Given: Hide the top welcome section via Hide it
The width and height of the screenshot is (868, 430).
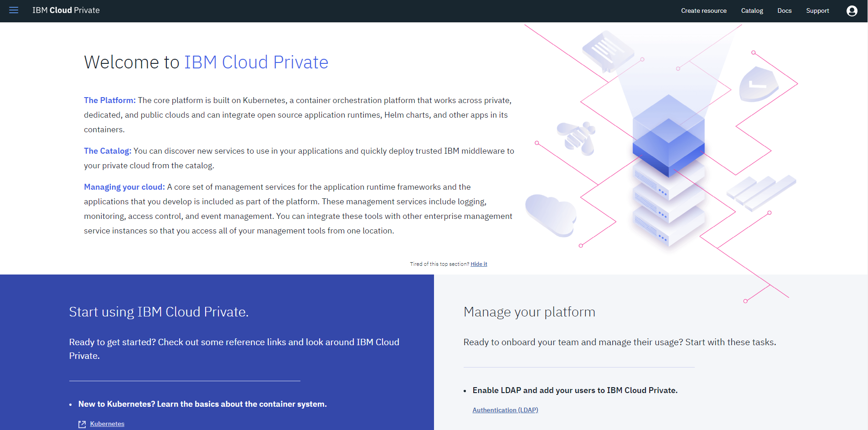Looking at the screenshot, I should pos(479,264).
